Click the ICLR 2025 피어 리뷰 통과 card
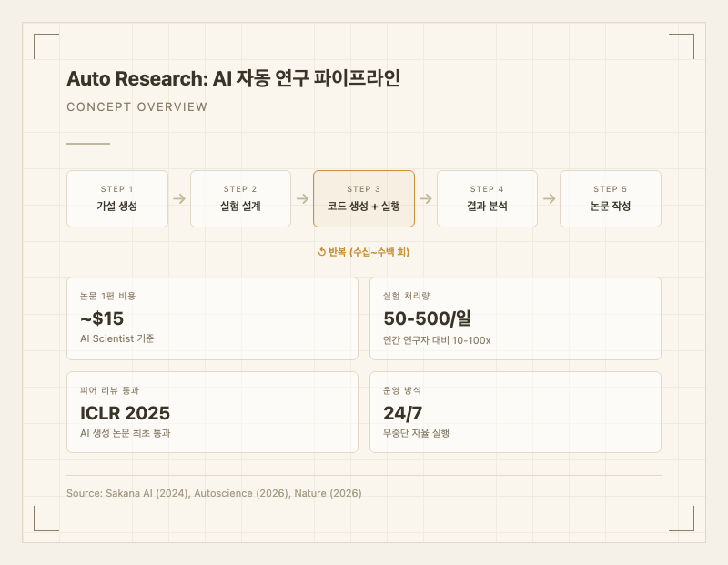728x565 pixels. 212,411
